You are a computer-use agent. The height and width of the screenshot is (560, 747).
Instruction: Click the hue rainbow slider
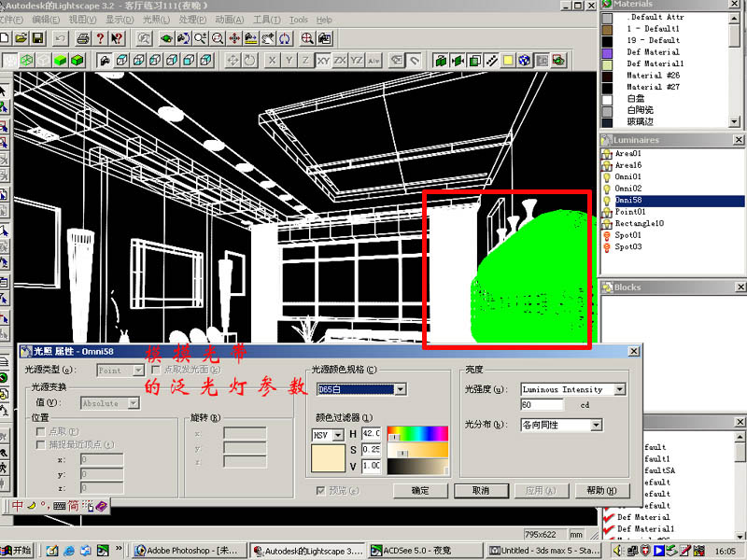(417, 434)
